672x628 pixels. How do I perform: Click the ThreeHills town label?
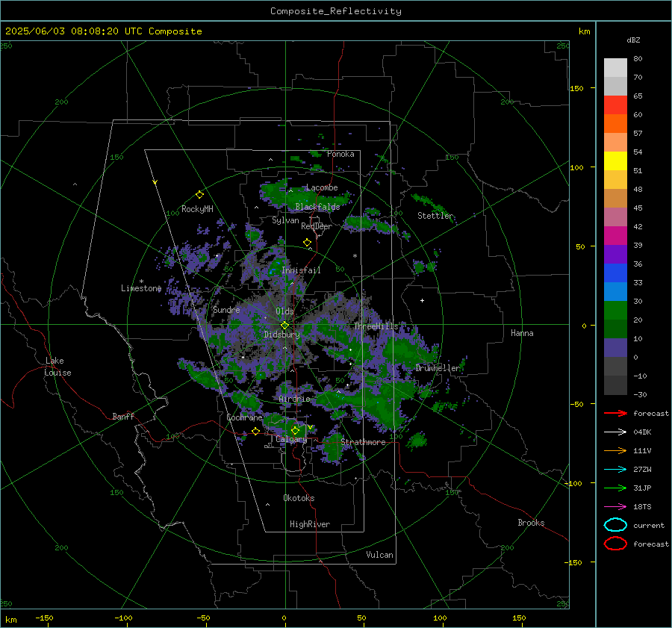pos(376,326)
